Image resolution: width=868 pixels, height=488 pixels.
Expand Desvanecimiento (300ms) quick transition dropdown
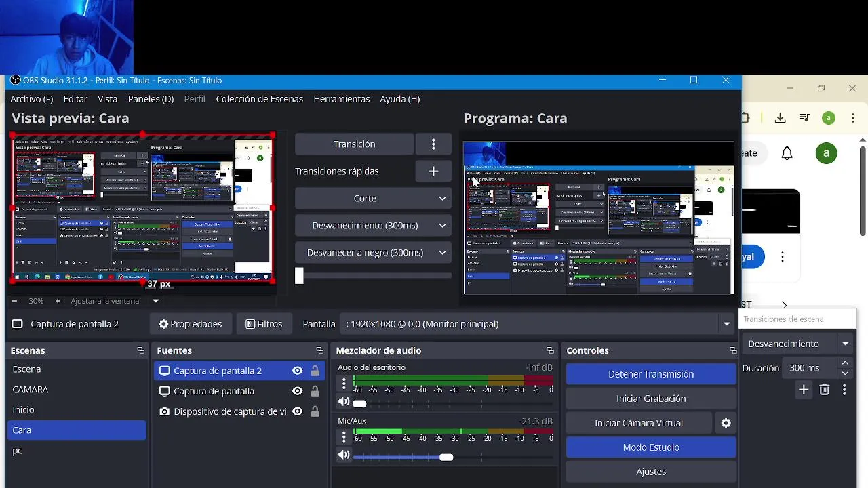point(442,226)
